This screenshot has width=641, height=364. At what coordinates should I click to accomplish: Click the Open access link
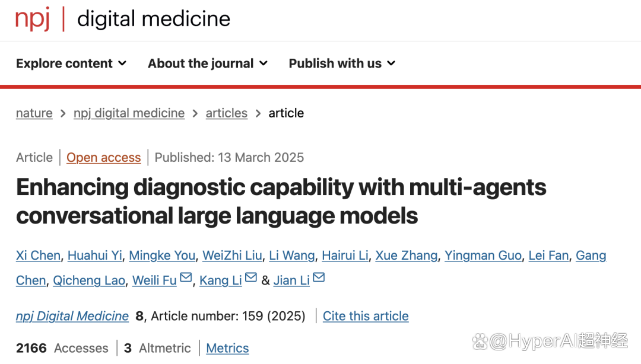click(104, 157)
